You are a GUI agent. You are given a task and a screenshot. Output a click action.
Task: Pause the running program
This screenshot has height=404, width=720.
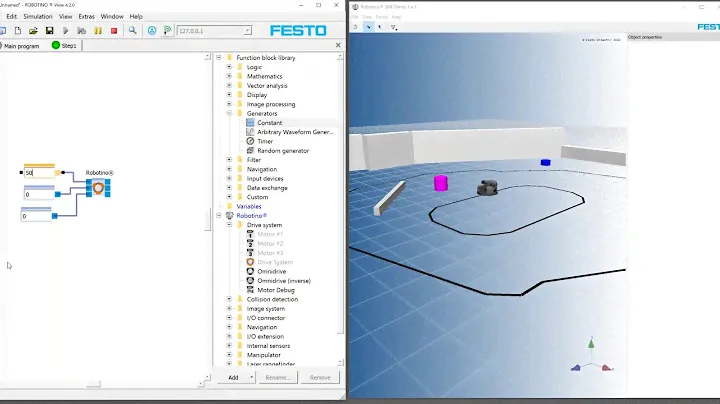point(98,31)
